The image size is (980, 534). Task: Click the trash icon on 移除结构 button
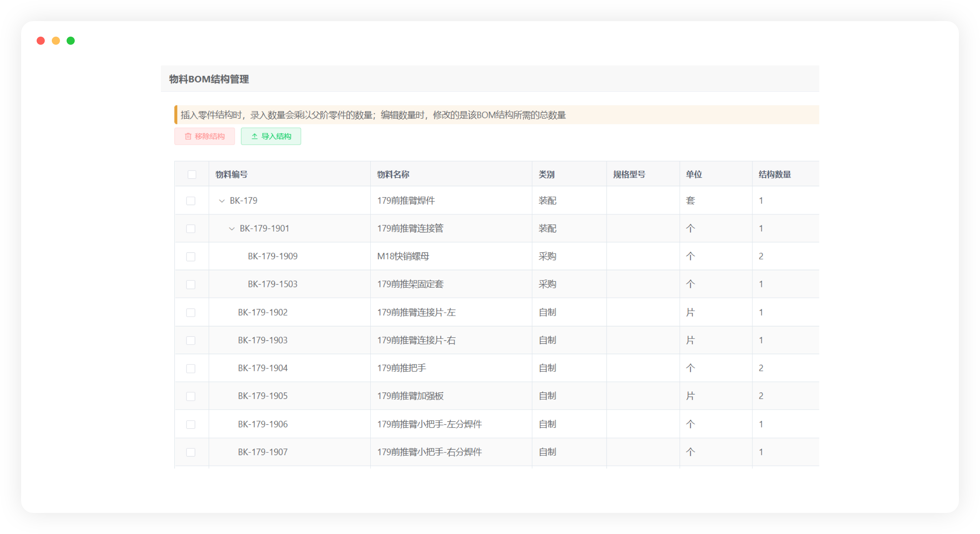[188, 136]
